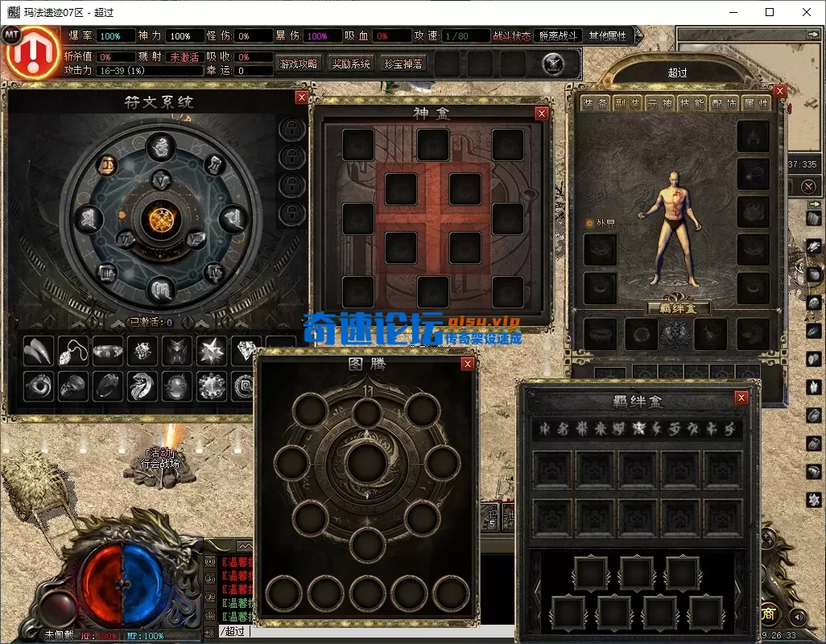Click the glowing central rune in 符文系统
The image size is (826, 644).
point(165,218)
